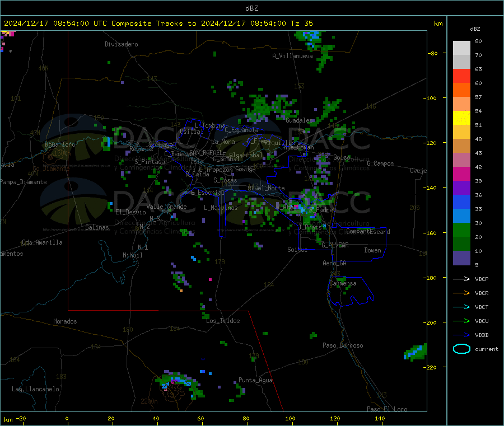504x426 pixels.
Task: Click the 'Morados' map label
Action: click(x=65, y=321)
